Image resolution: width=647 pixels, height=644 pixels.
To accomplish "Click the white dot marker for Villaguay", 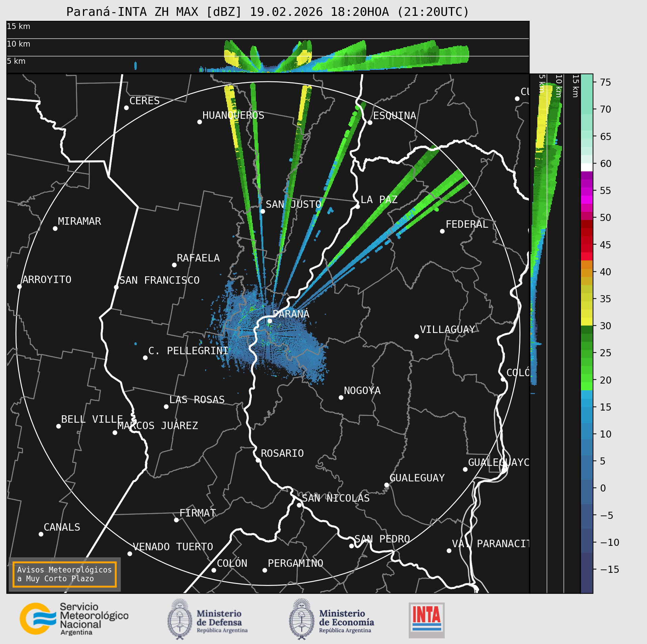I will tap(417, 336).
